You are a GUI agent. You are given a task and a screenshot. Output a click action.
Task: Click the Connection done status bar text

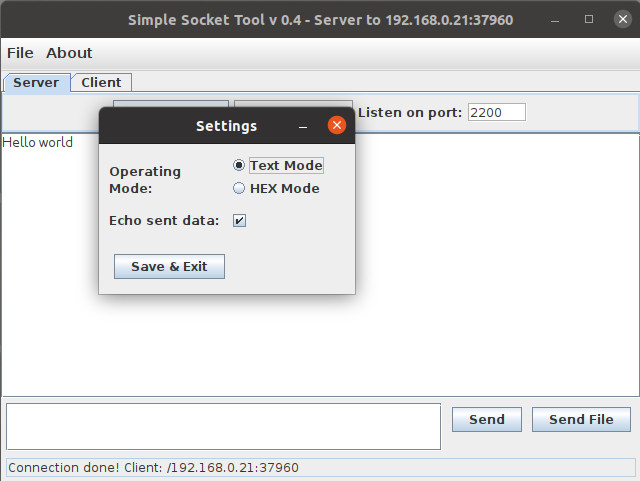pyautogui.click(x=153, y=468)
